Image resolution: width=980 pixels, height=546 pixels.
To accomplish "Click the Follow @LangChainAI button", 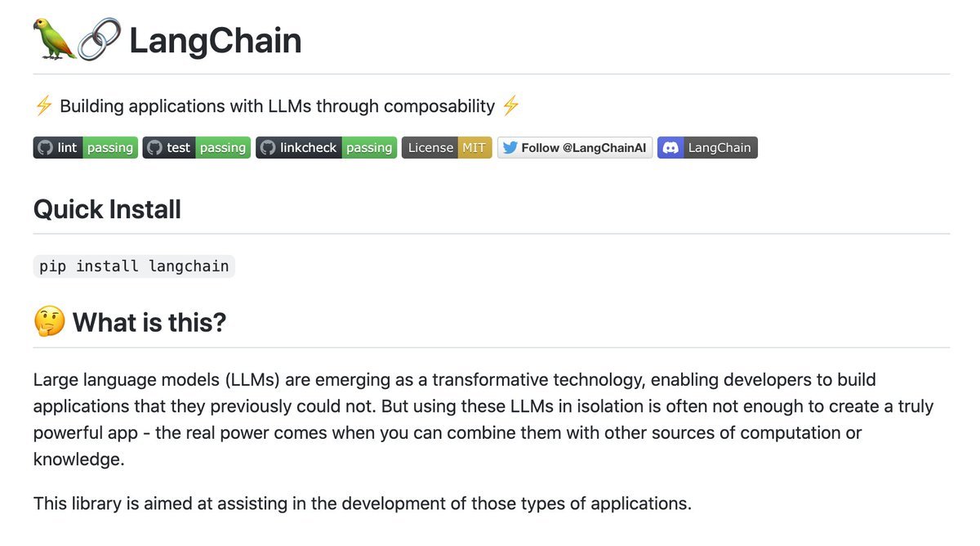I will tap(575, 148).
